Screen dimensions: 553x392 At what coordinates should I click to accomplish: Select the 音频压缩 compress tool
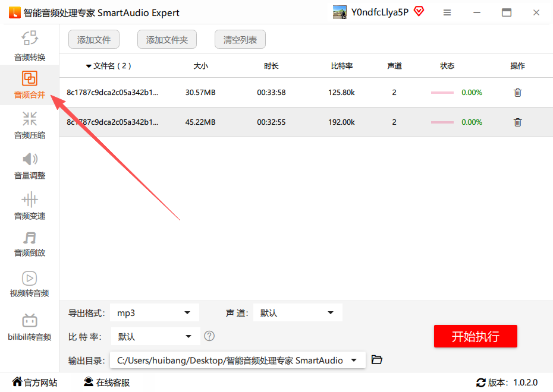coord(30,125)
